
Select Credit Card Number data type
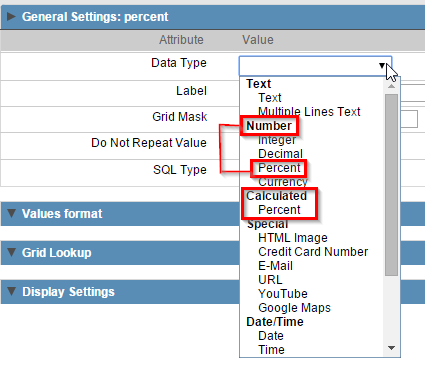click(x=313, y=252)
